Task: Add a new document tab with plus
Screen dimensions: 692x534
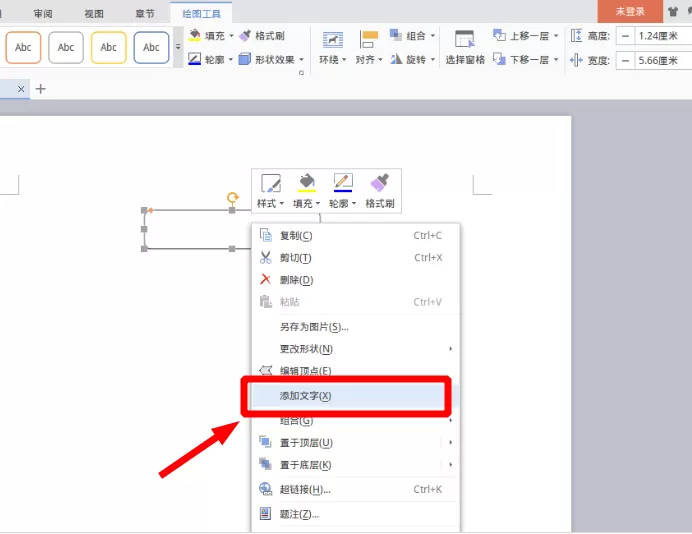Action: (x=41, y=89)
